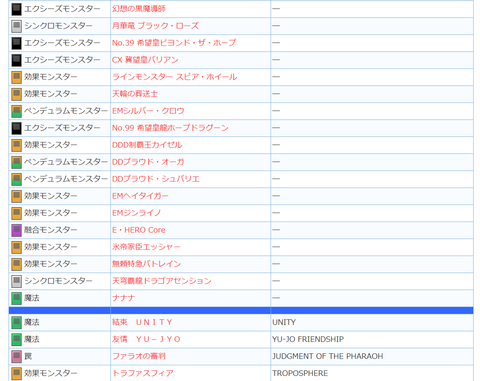Click the effect icon beside 無頼特急バトレイン
This screenshot has height=381, width=480.
click(16, 264)
